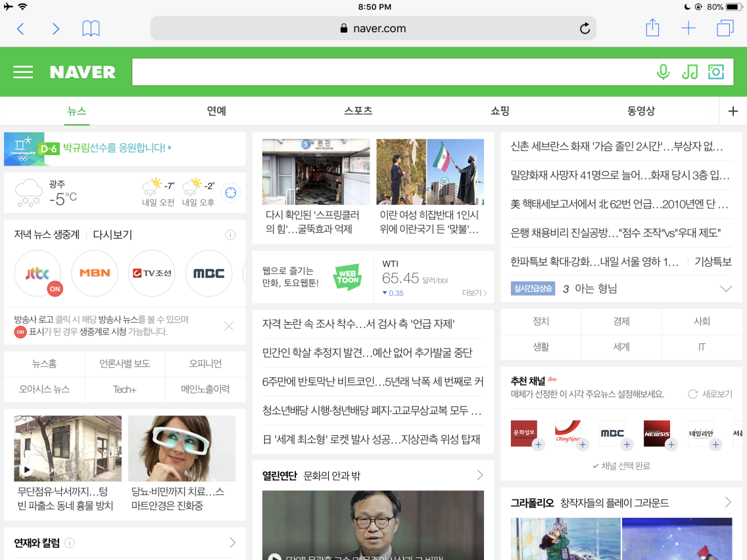747x560 pixels.
Task: Open info icon for evening news broadcast
Action: coord(230,235)
